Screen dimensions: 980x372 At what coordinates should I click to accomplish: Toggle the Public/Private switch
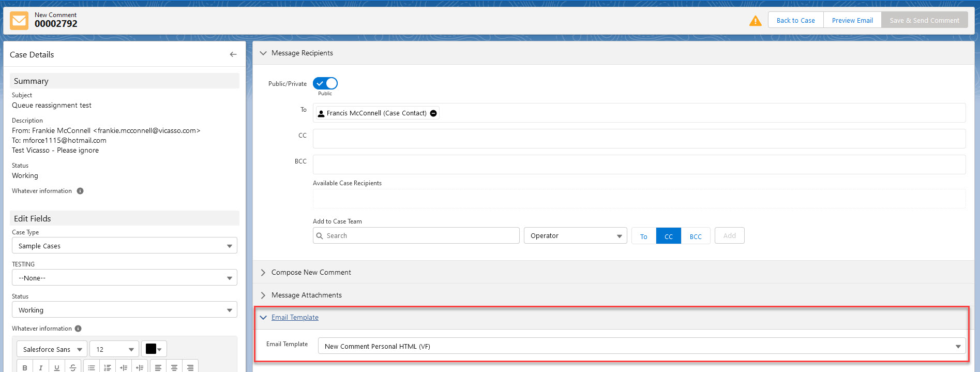click(325, 83)
